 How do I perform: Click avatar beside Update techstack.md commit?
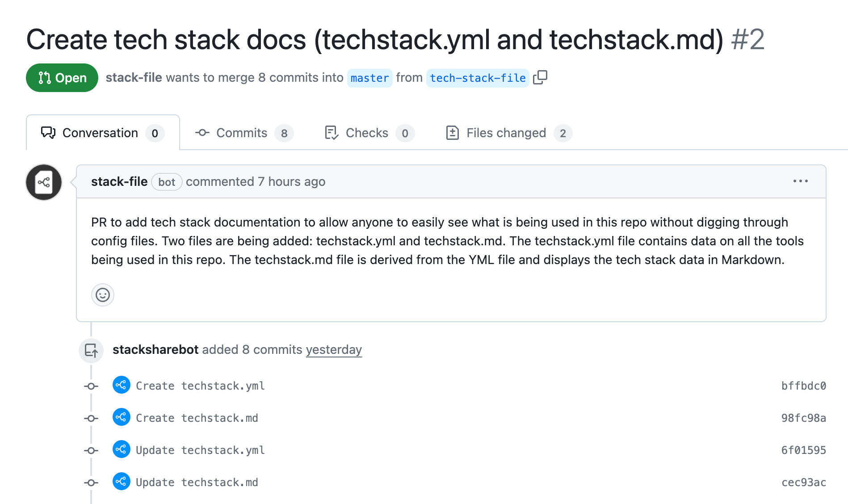122,482
